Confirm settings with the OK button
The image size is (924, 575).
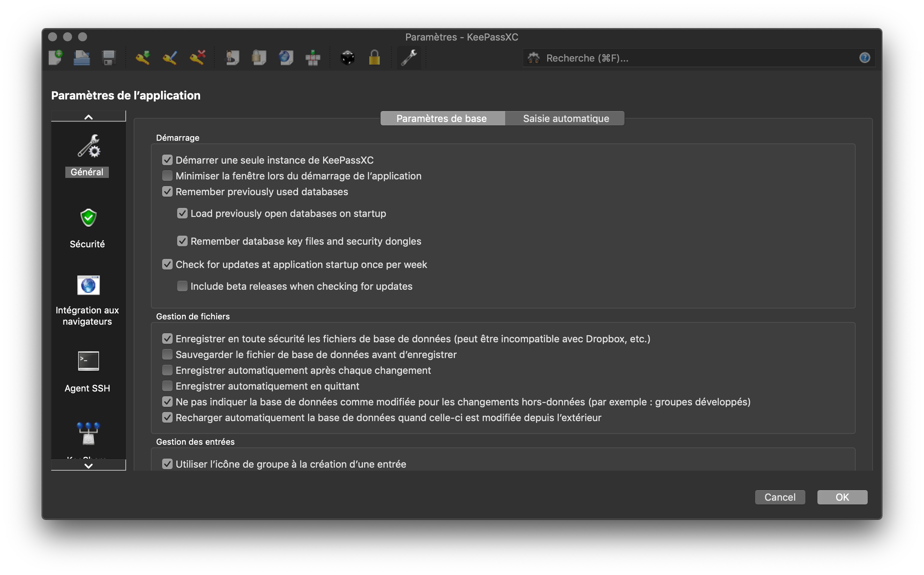842,497
